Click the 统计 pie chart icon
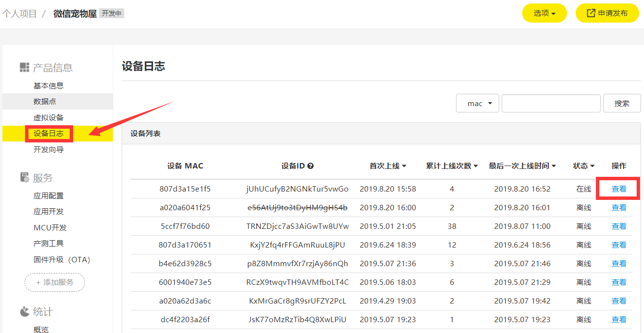This screenshot has width=644, height=333. click(24, 312)
